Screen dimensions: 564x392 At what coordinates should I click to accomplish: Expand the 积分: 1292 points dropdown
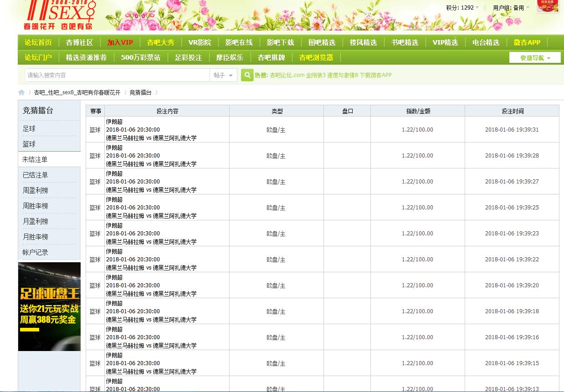pos(462,8)
